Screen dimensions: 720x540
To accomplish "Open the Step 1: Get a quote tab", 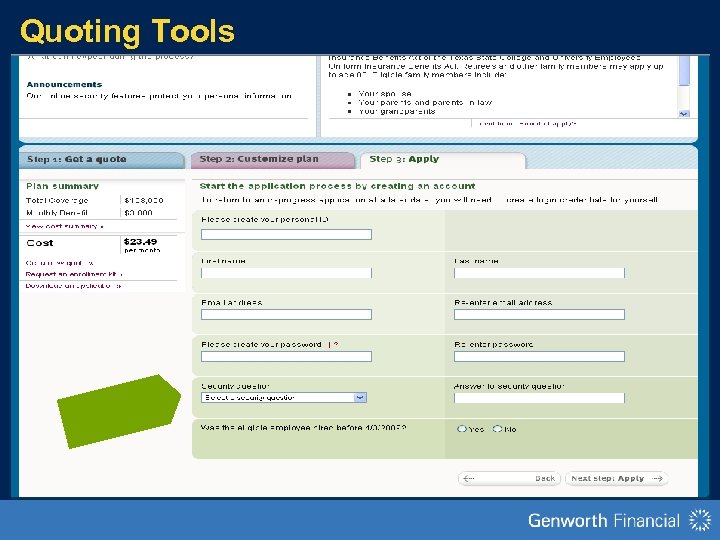I will 101,160.
